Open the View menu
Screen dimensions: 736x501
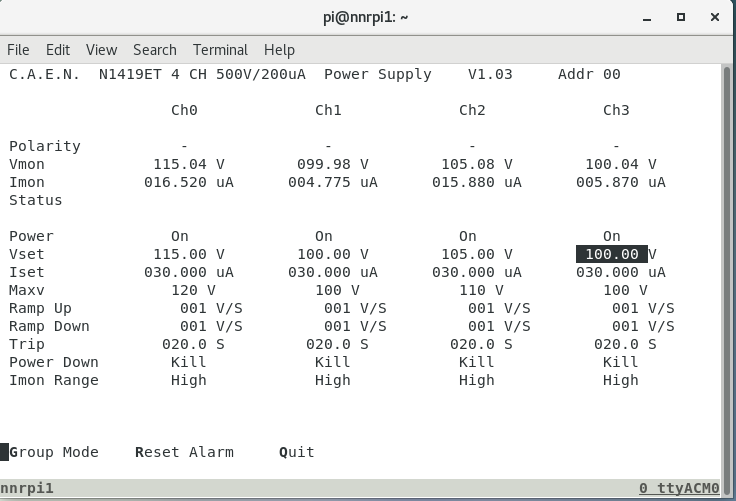pyautogui.click(x=101, y=49)
